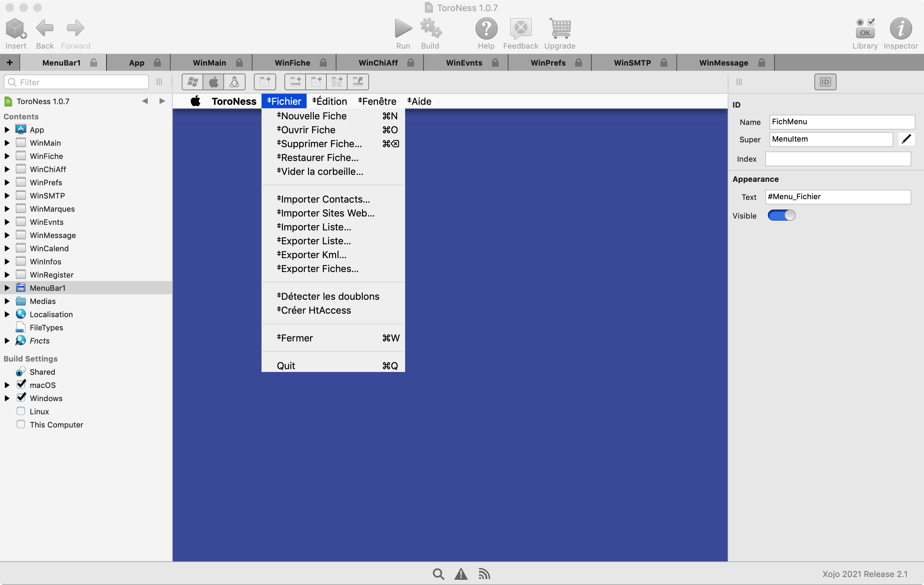The height and width of the screenshot is (585, 924).
Task: Open the Feedback toolbar icon
Action: click(520, 28)
